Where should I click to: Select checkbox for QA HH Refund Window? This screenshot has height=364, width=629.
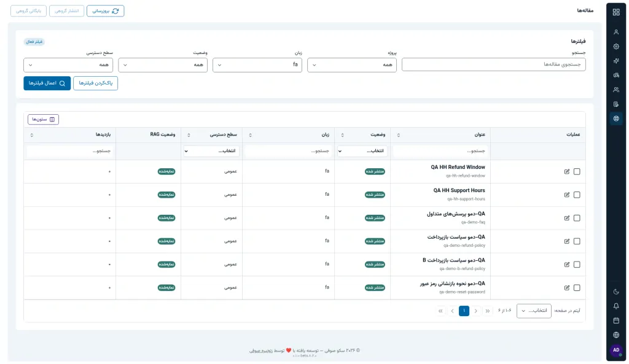pos(577,172)
